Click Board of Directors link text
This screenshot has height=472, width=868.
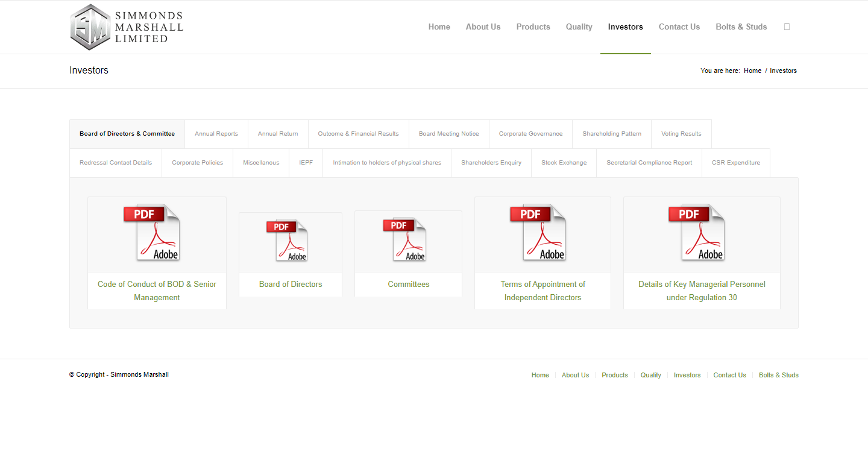tap(291, 285)
